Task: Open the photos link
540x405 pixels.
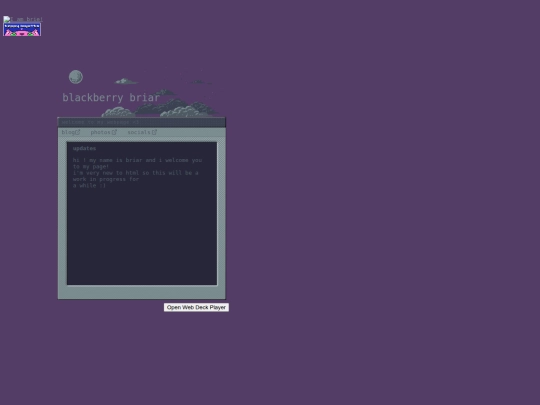Action: (104, 132)
